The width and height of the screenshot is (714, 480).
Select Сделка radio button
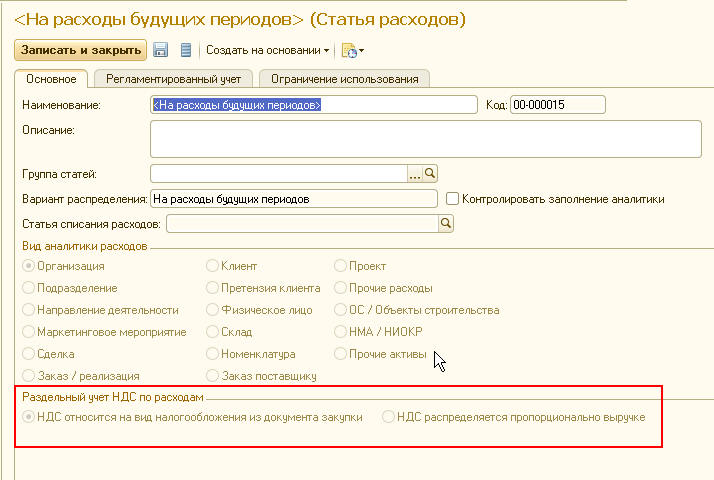click(28, 353)
